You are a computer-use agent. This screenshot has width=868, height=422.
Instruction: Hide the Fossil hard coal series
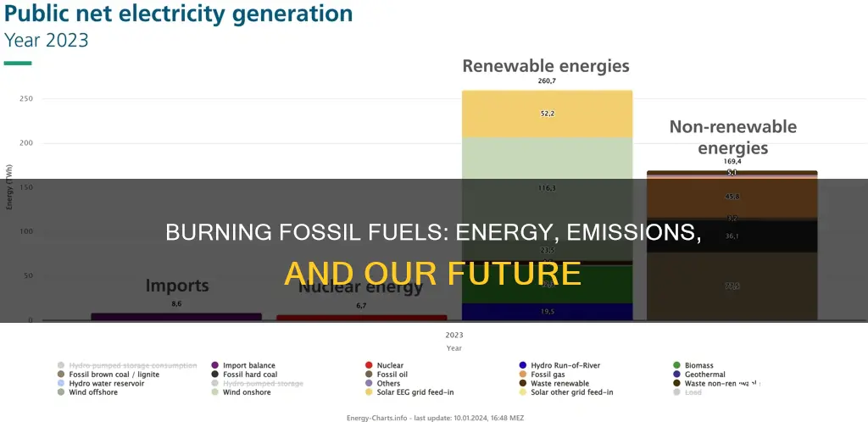point(245,375)
